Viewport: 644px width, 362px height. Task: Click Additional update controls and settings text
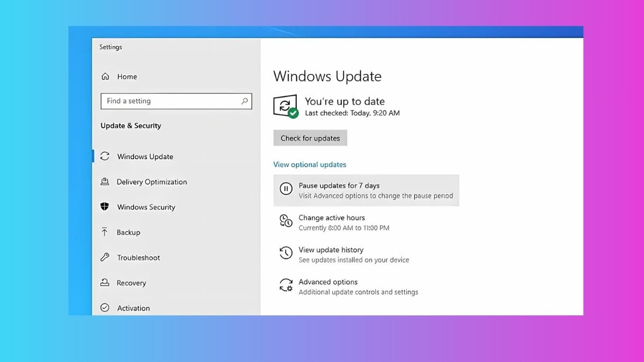358,292
